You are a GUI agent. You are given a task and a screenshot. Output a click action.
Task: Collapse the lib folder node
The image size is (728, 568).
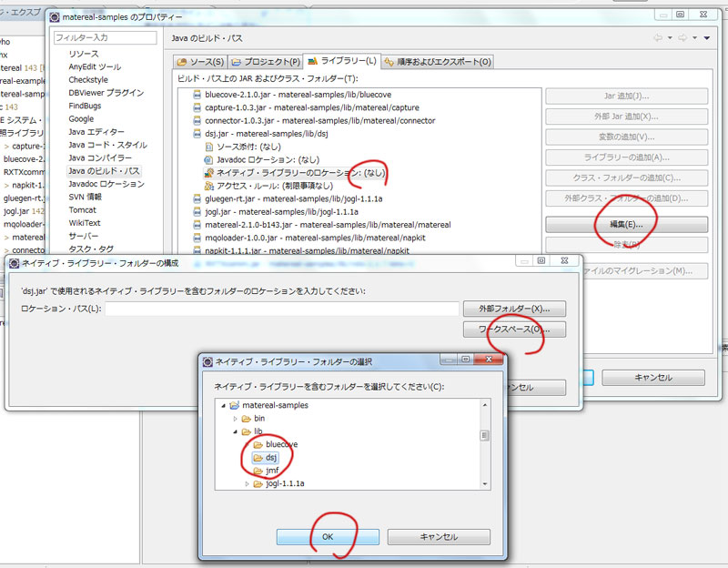(235, 431)
